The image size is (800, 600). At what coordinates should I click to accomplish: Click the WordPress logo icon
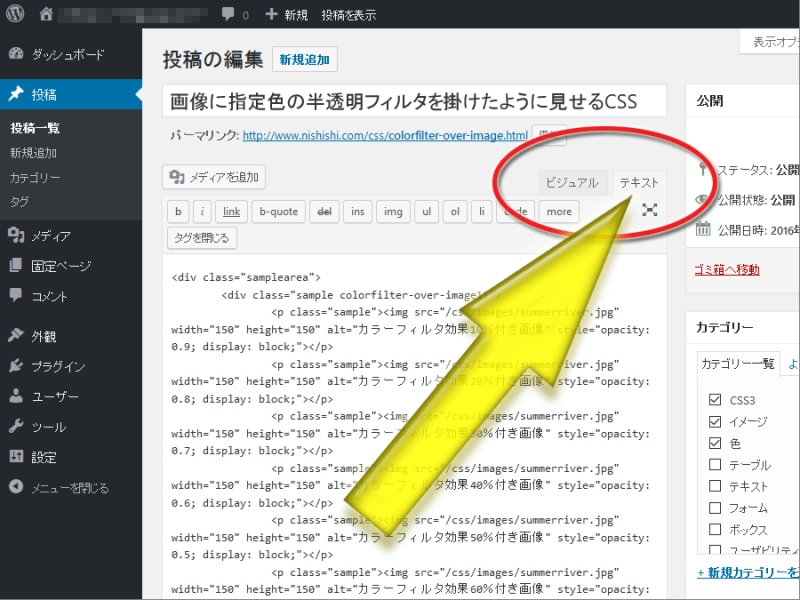click(14, 15)
